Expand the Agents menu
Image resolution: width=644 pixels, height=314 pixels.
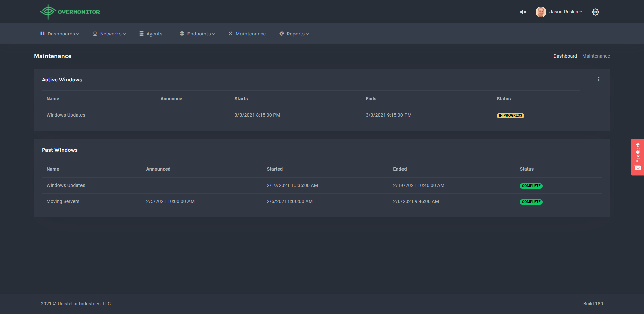(x=156, y=34)
